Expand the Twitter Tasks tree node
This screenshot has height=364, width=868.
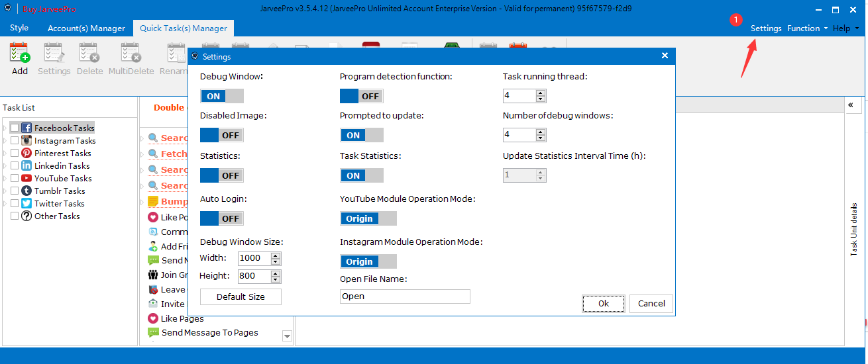click(5, 203)
